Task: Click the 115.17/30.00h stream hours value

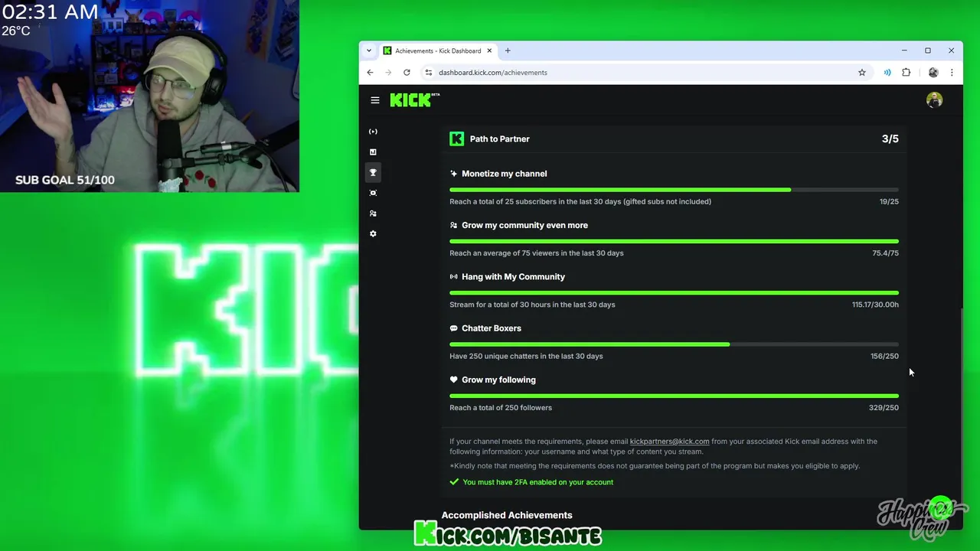Action: click(x=875, y=305)
